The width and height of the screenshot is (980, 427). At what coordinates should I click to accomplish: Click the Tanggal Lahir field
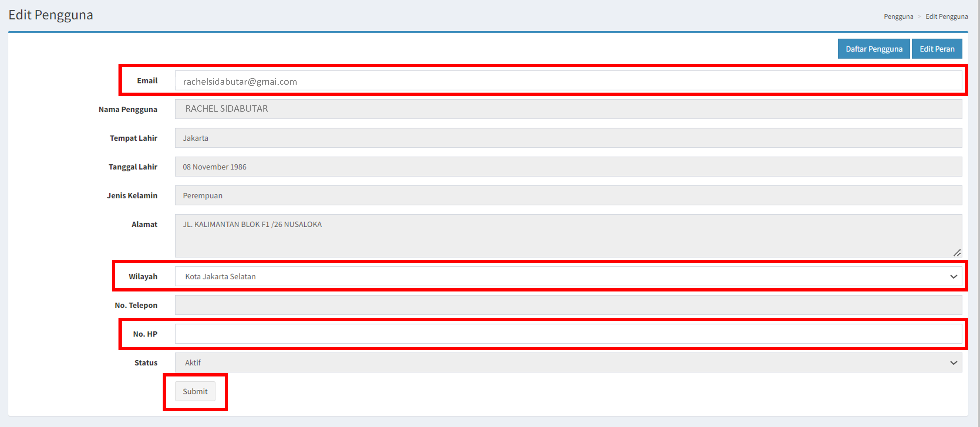point(568,166)
